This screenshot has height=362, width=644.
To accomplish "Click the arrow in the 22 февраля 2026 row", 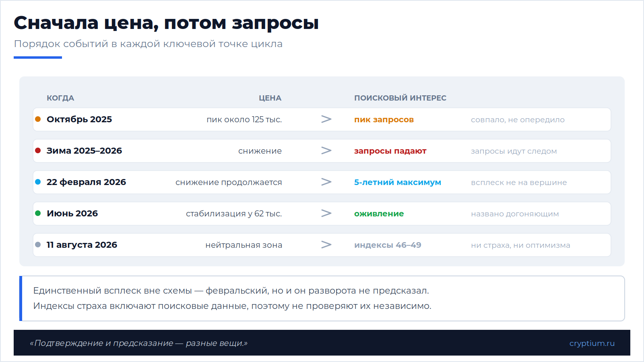I will tap(326, 182).
